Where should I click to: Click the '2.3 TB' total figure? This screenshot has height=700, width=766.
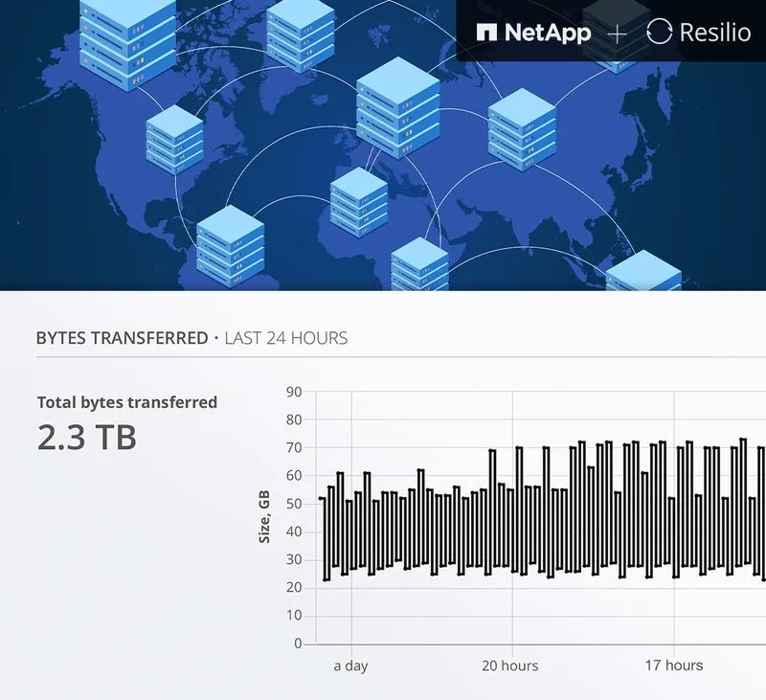point(84,439)
